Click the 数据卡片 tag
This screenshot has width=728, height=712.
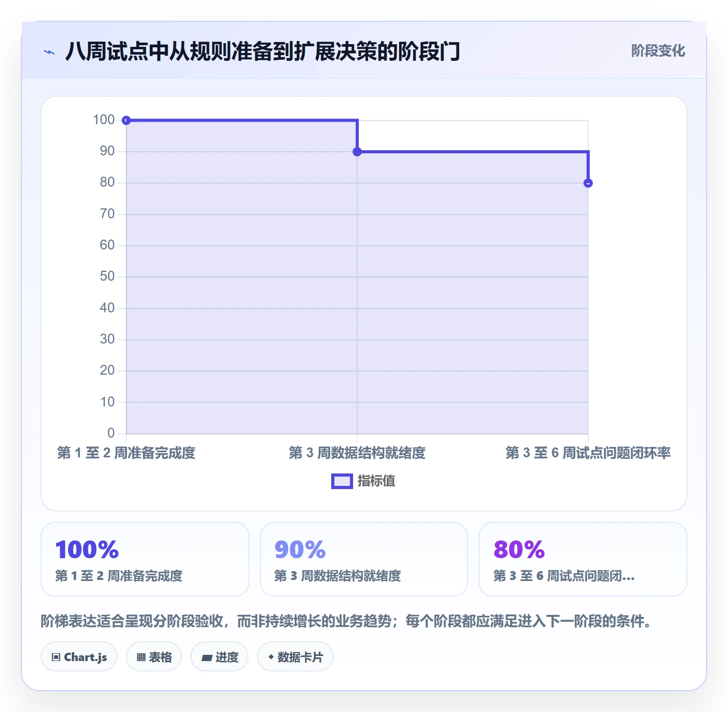point(295,657)
